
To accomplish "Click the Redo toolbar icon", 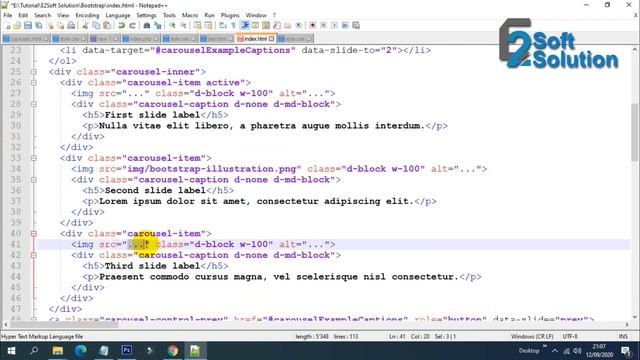I will point(132,25).
